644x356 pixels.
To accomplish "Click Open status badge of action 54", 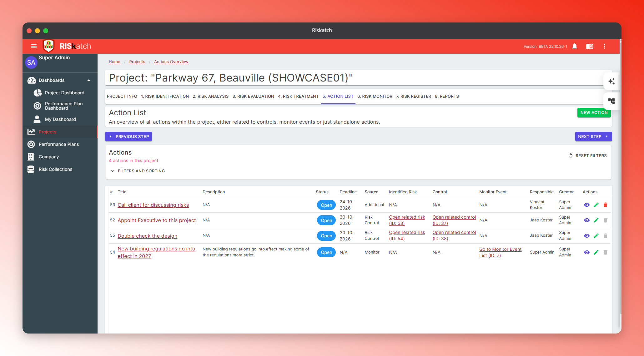I will [326, 252].
